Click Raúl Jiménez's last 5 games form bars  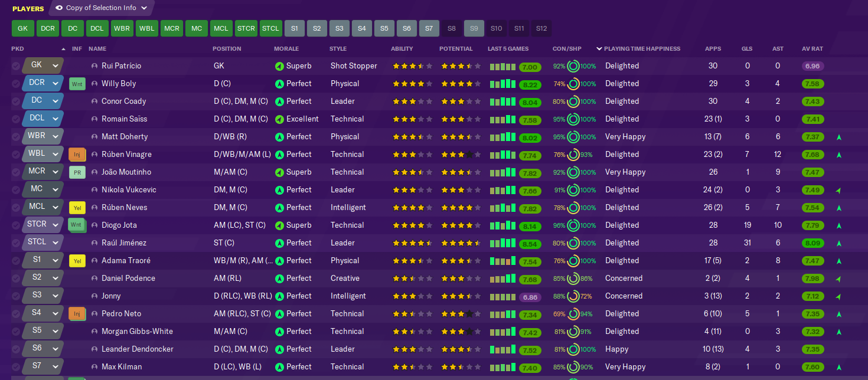point(502,243)
